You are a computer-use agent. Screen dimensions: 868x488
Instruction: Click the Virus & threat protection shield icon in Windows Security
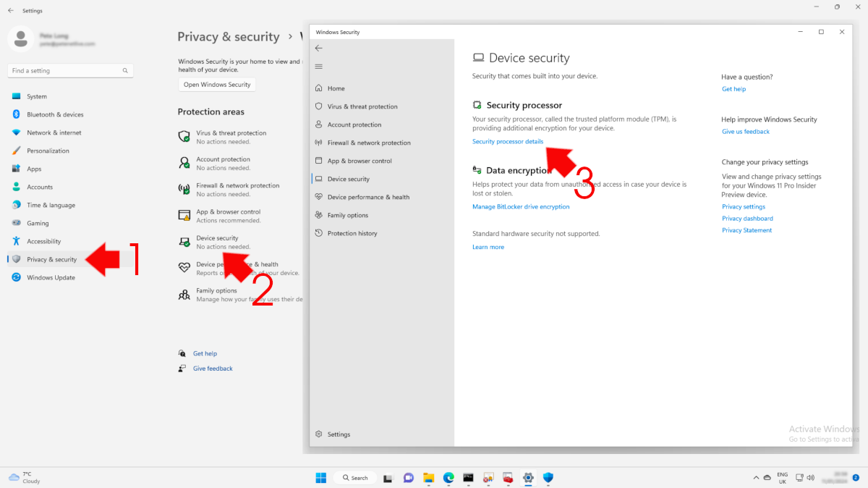tap(318, 106)
